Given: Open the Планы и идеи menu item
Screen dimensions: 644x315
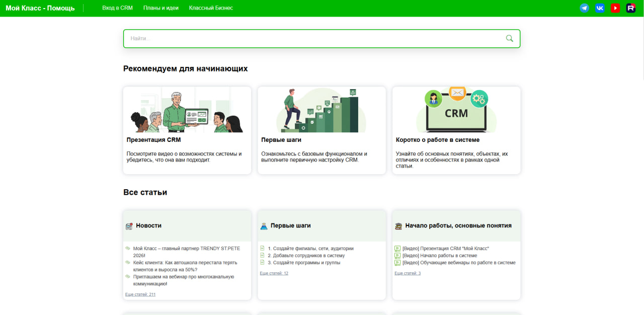Looking at the screenshot, I should 160,8.
